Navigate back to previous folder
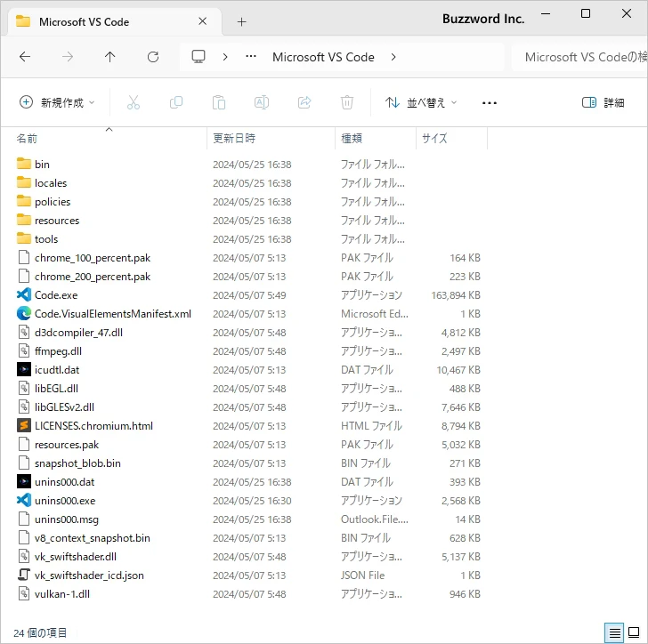Image resolution: width=648 pixels, height=644 pixels. click(25, 57)
